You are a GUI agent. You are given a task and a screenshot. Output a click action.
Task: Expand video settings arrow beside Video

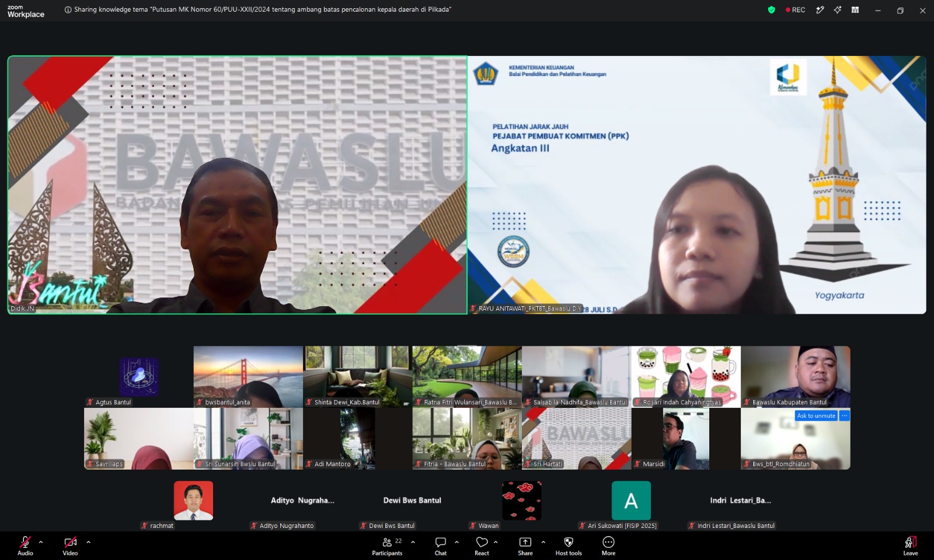(x=88, y=542)
